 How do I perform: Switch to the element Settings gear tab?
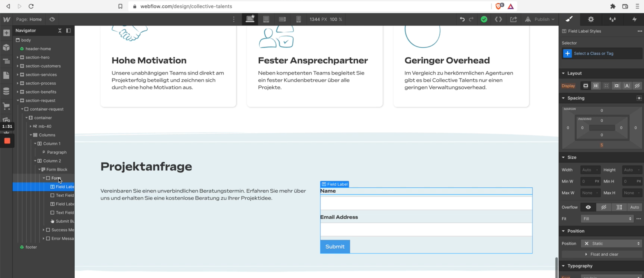[591, 19]
